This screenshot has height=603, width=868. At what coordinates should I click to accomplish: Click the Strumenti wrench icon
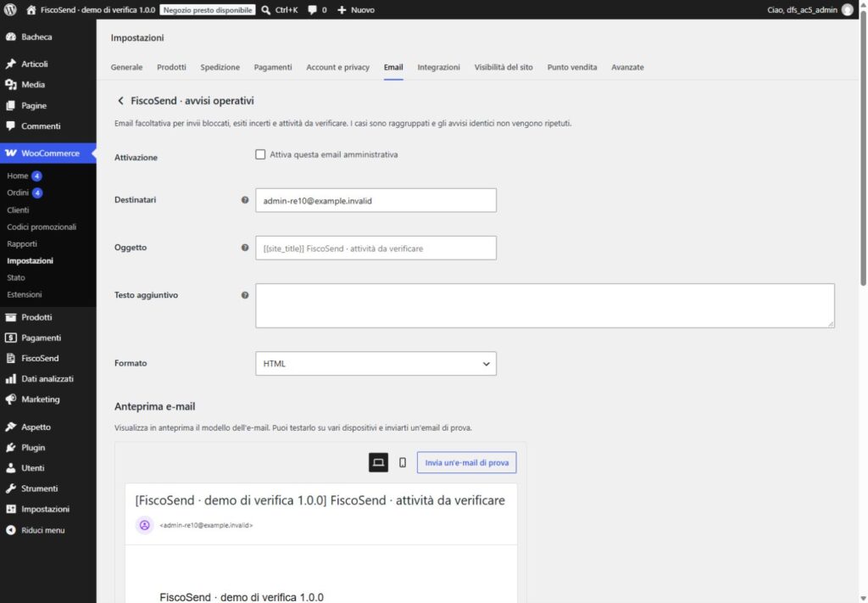10,489
